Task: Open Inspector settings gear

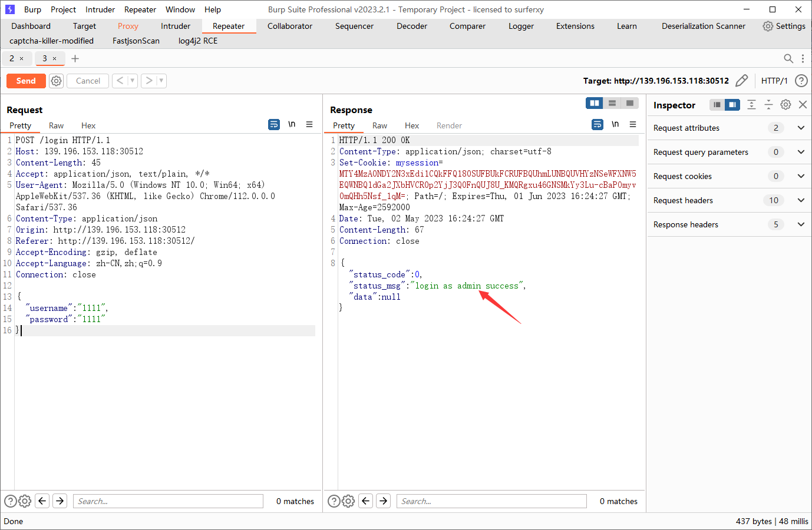Action: point(785,105)
